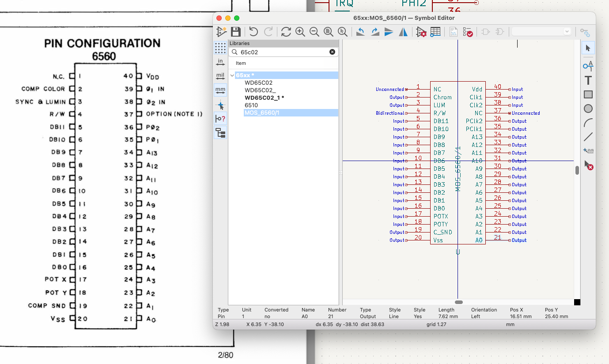Viewport: 609px width, 364px height.
Task: Select the Add Text tool
Action: (x=588, y=80)
